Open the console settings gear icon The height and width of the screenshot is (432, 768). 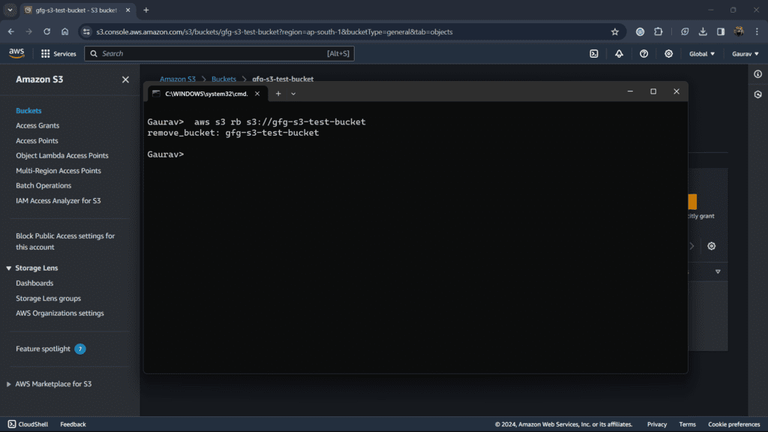pos(669,54)
